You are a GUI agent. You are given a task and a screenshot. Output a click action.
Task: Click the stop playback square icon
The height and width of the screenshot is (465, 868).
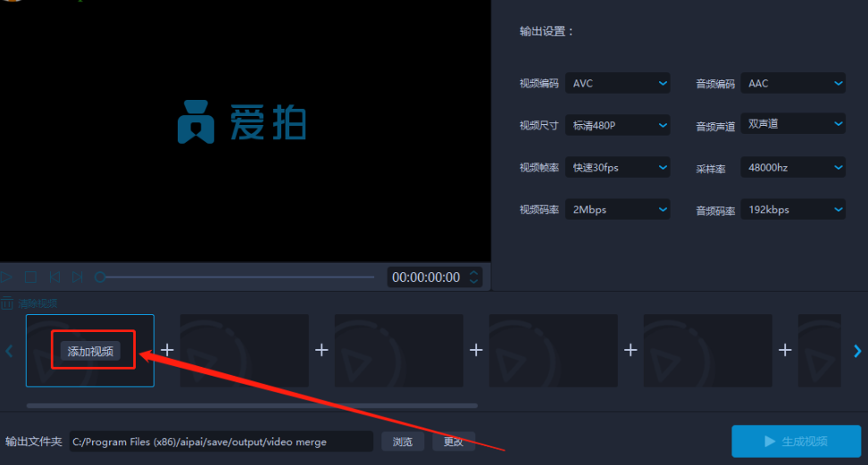click(30, 277)
